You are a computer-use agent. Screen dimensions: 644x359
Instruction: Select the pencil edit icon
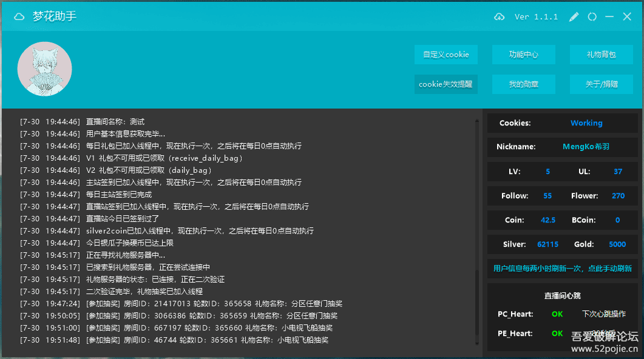573,16
